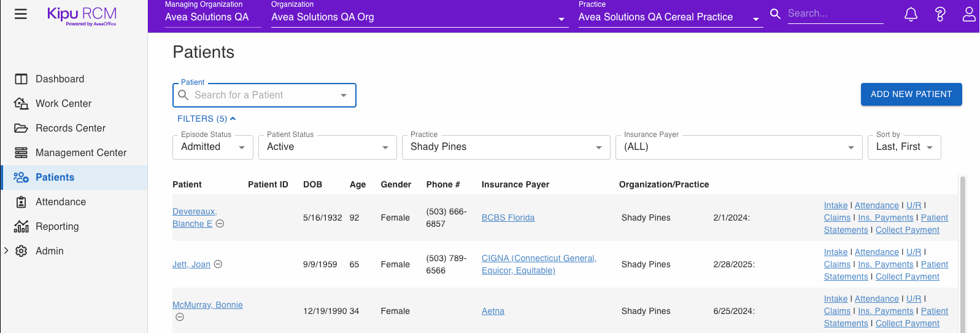Click the notifications bell icon

point(911,14)
